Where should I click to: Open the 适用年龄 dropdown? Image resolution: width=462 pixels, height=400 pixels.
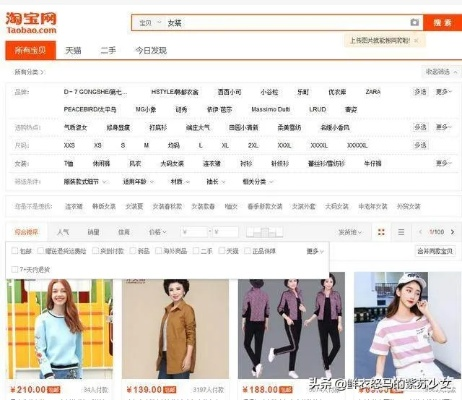click(x=138, y=182)
